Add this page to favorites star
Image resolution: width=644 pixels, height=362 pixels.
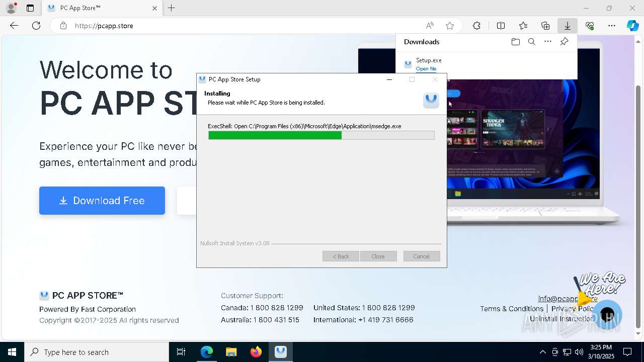[450, 26]
